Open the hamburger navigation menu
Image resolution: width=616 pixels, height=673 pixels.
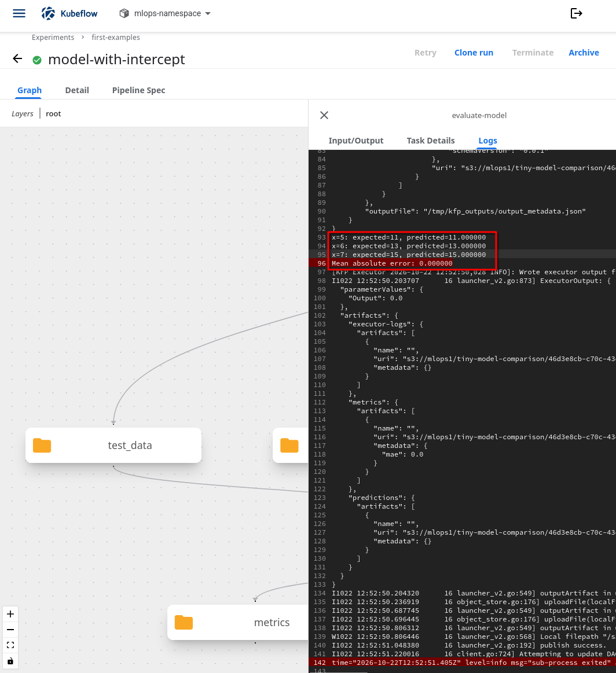click(19, 13)
